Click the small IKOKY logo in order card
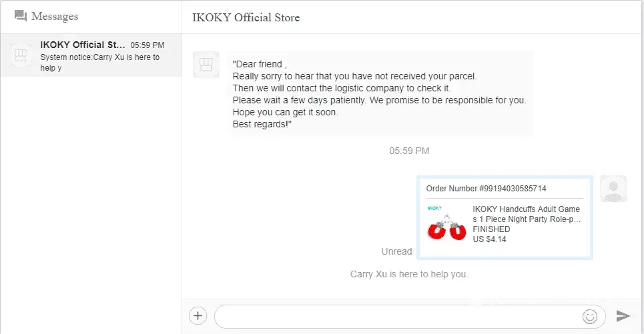 pyautogui.click(x=434, y=209)
